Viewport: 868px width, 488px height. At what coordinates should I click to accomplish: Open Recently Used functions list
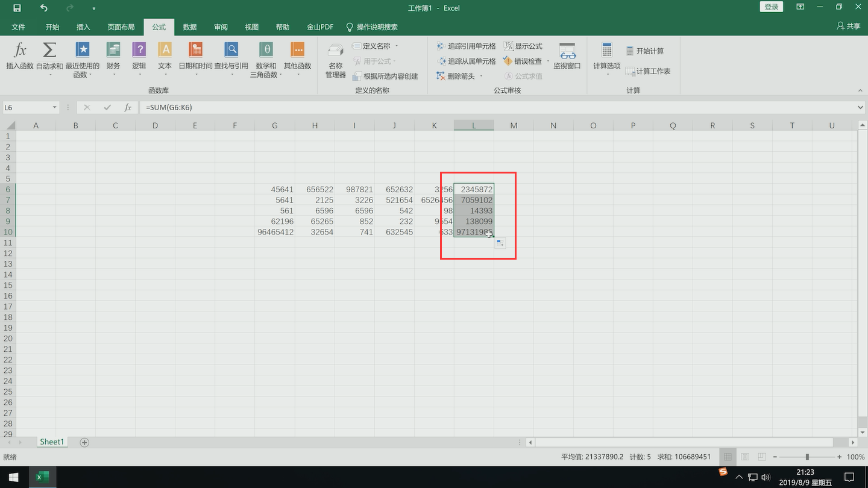(x=82, y=59)
